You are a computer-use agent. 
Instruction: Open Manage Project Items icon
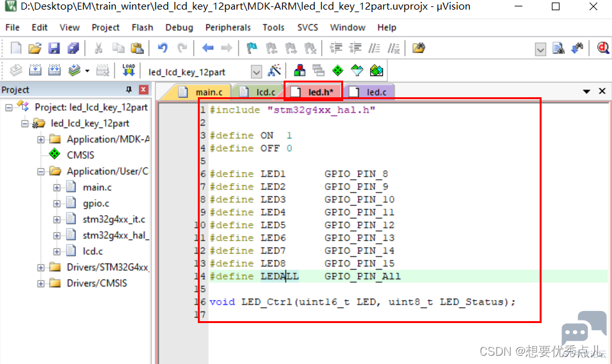pos(300,70)
